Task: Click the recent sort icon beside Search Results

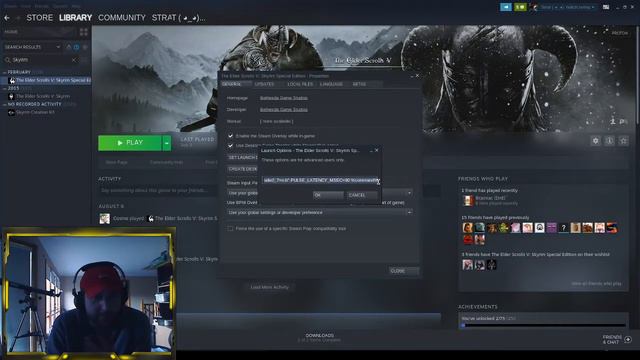Action: click(69, 47)
